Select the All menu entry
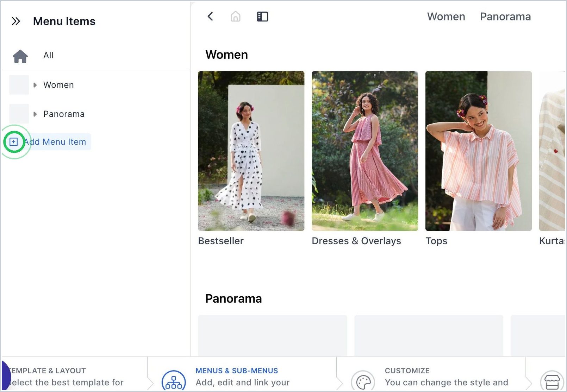This screenshot has width=567, height=392. (48, 55)
